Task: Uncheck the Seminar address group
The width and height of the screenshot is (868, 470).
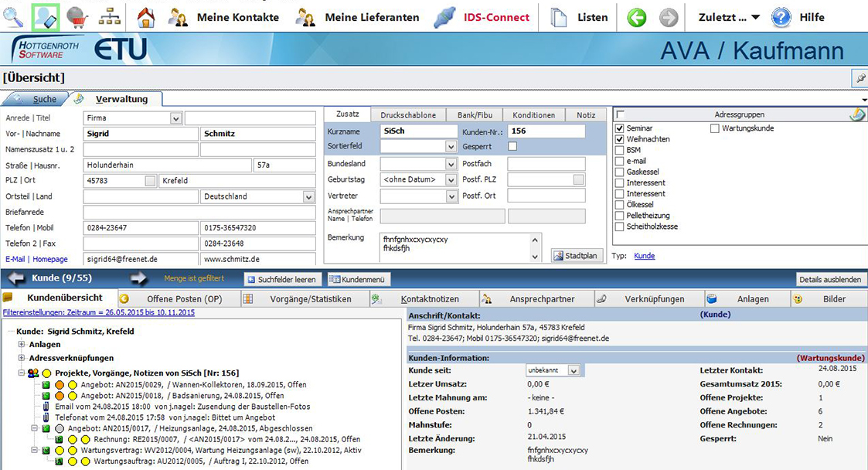Action: point(619,128)
